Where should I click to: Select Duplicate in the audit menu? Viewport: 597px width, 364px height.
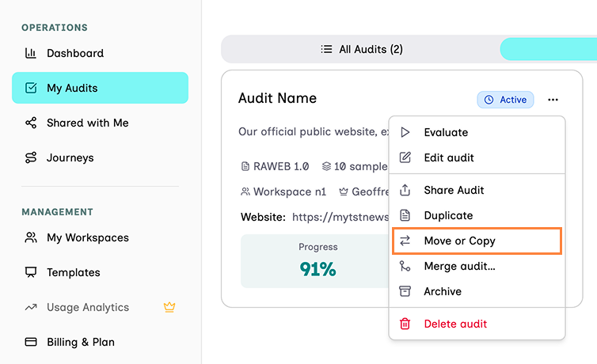477,215
